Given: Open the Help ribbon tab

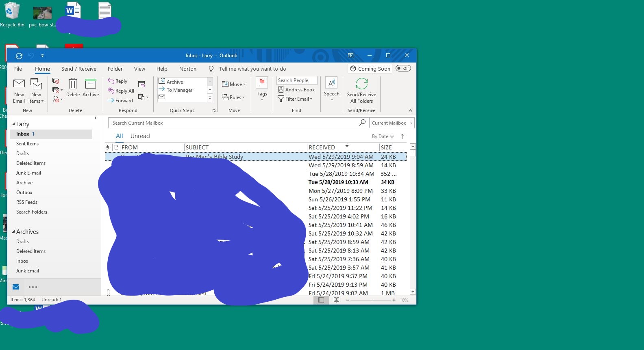Looking at the screenshot, I should point(162,69).
